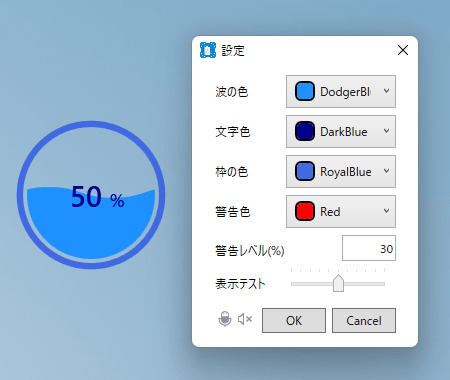Viewport: 450px width, 380px height.
Task: Click the DarkBlue color swatch
Action: [x=305, y=131]
